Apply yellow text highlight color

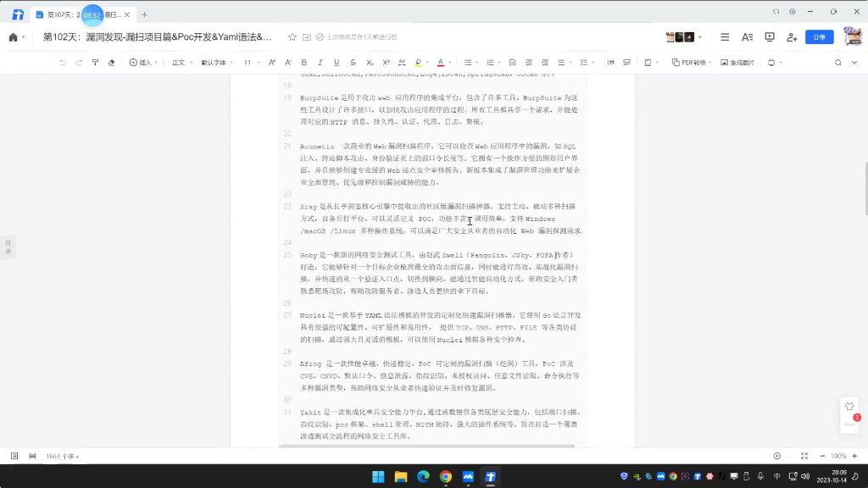(x=419, y=63)
